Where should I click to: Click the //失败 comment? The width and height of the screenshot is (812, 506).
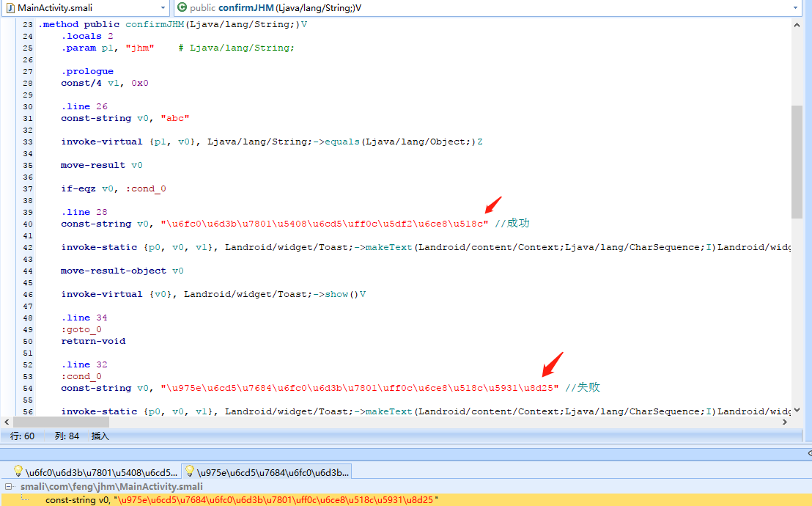pyautogui.click(x=582, y=387)
